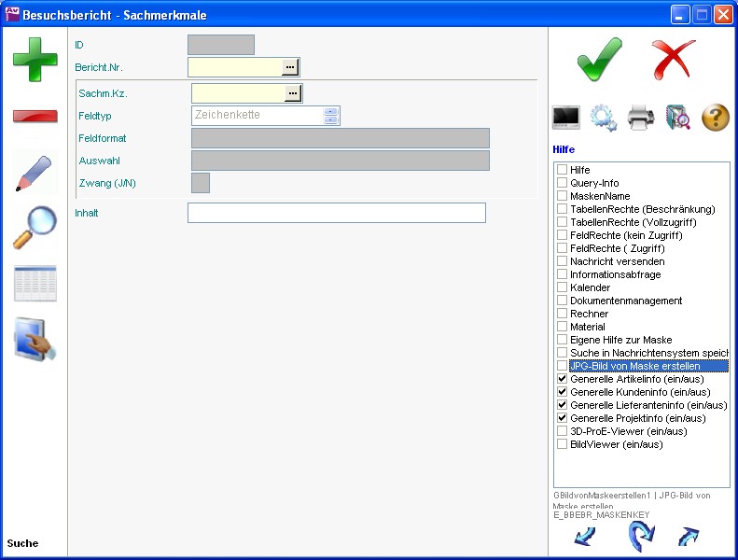Image resolution: width=738 pixels, height=560 pixels.
Task: Cancel with the red X icon
Action: click(674, 58)
